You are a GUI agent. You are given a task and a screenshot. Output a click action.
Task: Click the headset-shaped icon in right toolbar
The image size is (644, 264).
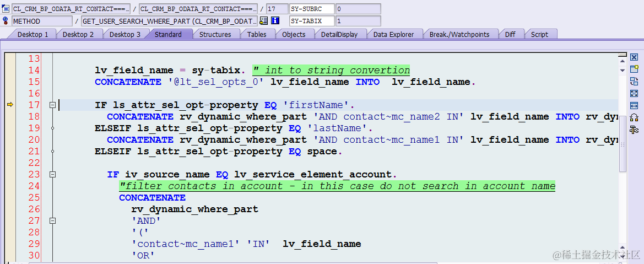tap(634, 117)
